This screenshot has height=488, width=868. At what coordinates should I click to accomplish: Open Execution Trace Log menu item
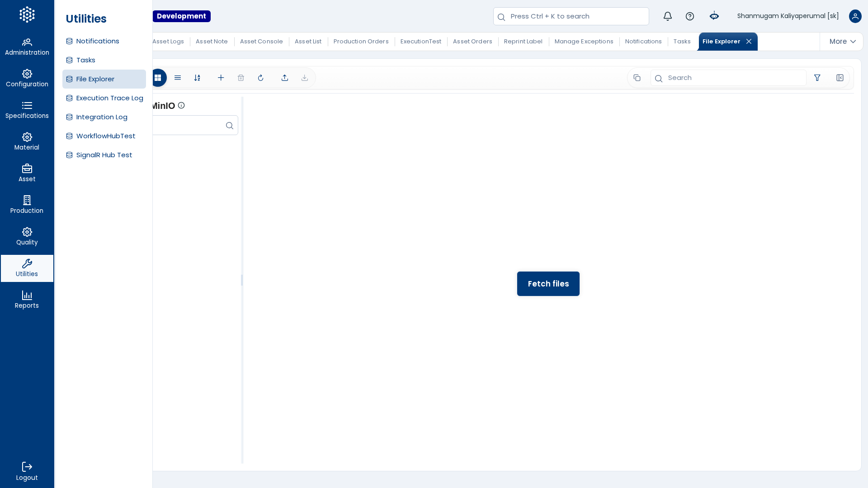click(x=104, y=98)
